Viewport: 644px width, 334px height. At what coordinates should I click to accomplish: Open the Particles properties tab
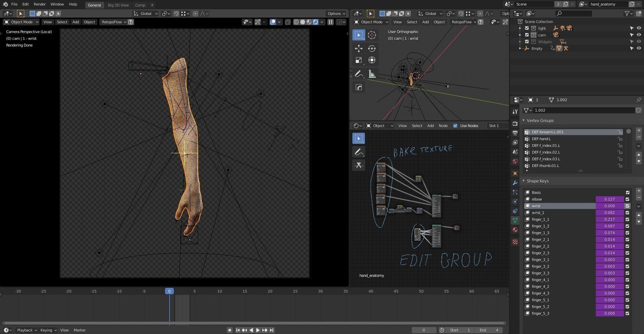pos(515,192)
